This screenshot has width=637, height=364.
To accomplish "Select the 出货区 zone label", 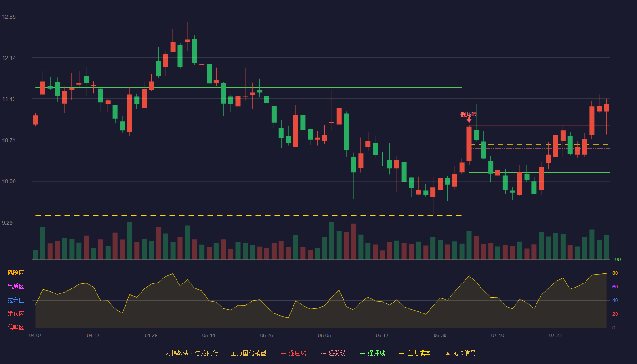I will [16, 287].
